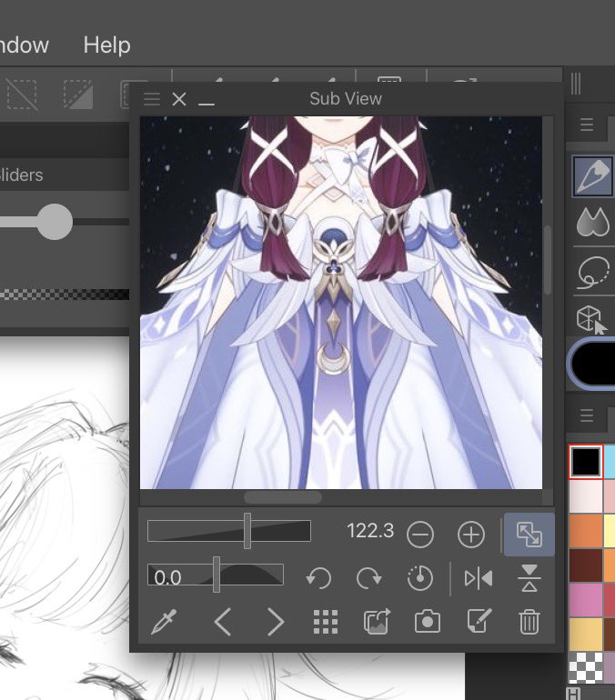Open the Sub View panel menu
Screen dimensions: 615x700
152,99
